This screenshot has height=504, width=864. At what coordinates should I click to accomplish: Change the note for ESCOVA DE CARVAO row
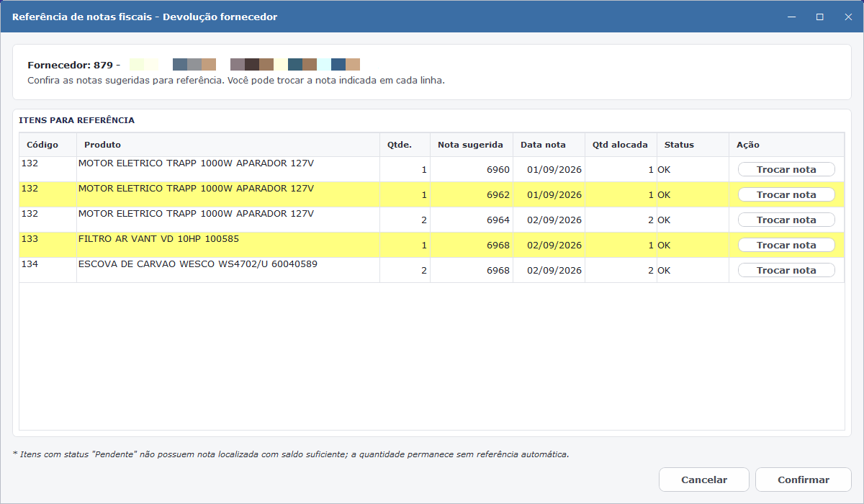pos(786,271)
